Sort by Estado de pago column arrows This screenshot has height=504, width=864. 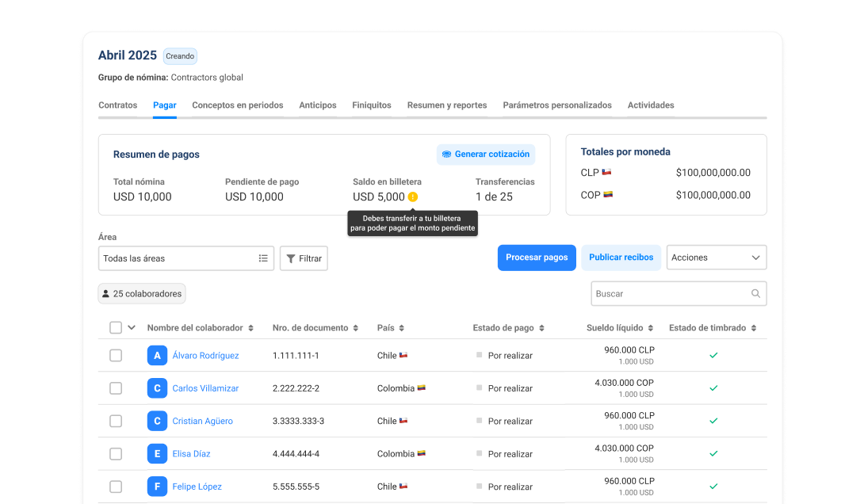[x=541, y=328]
